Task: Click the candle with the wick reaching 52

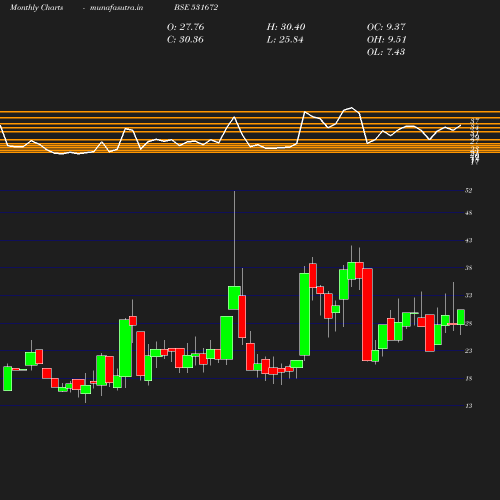Action: [x=234, y=298]
